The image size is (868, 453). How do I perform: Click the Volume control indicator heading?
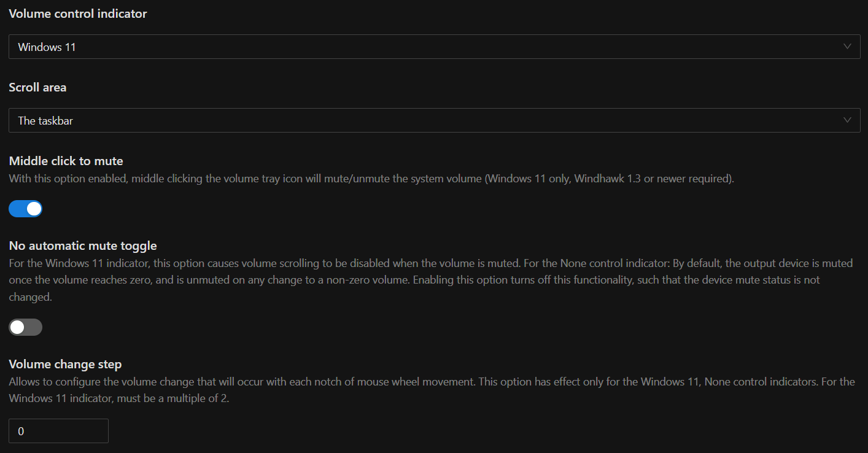pyautogui.click(x=78, y=13)
